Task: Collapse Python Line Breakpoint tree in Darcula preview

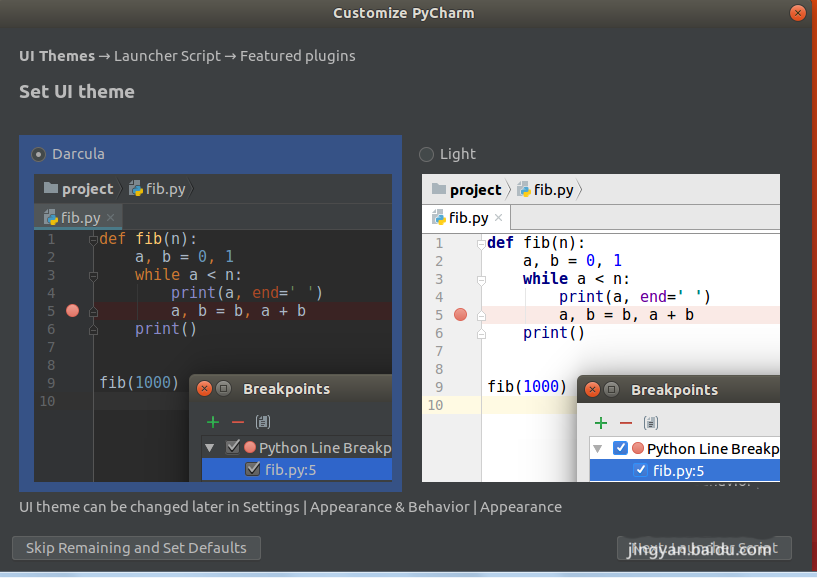Action: [210, 448]
